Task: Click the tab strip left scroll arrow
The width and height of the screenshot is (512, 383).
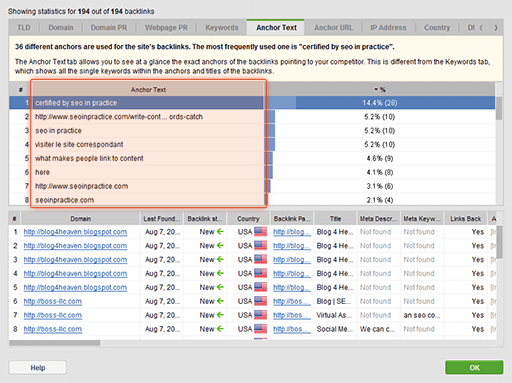Action: 481,28
